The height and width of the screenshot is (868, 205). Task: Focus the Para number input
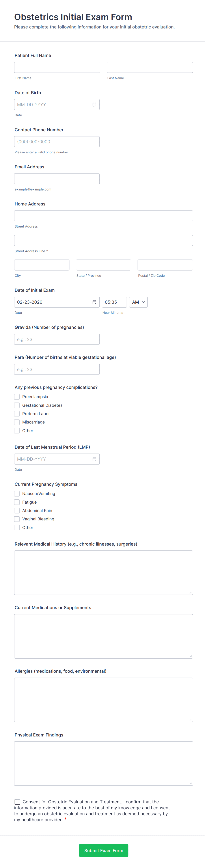click(x=57, y=369)
